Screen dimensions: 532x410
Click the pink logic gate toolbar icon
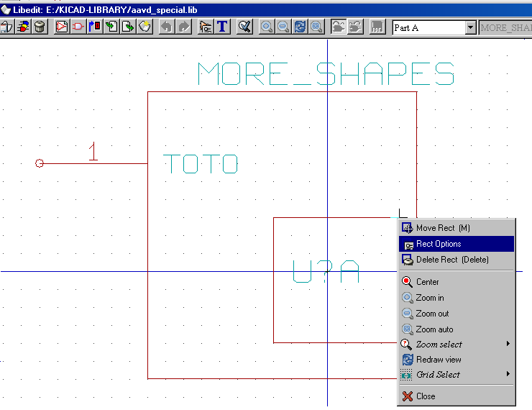point(78,27)
